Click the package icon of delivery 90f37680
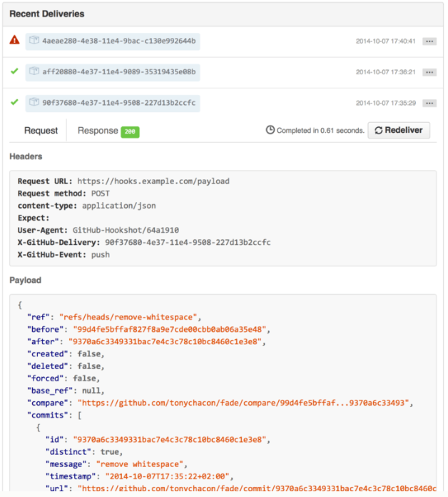 [x=34, y=102]
